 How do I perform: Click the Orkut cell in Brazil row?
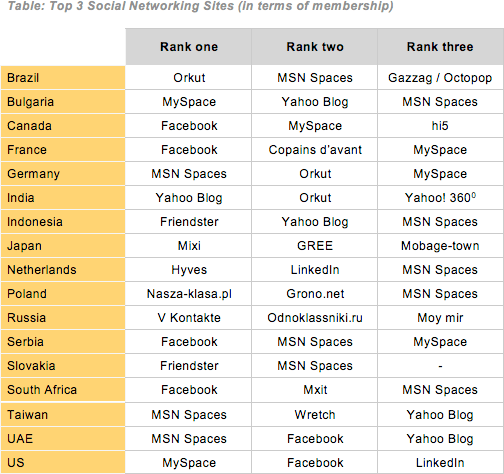(189, 78)
